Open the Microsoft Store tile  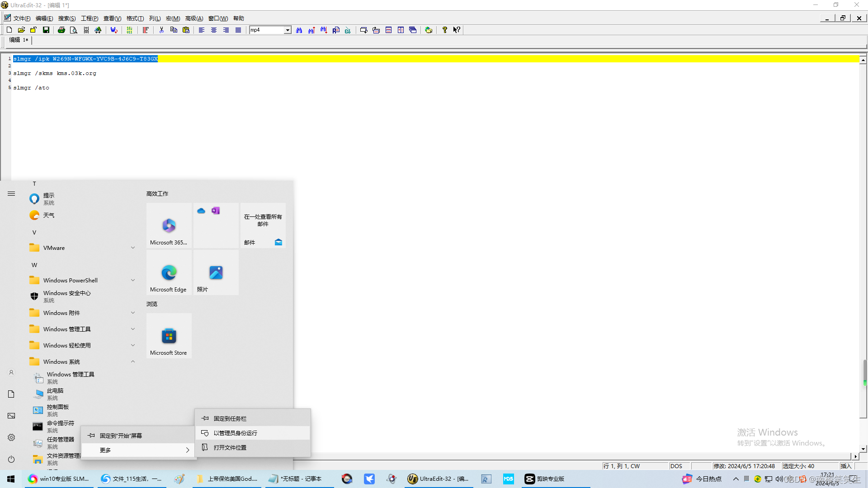click(169, 336)
